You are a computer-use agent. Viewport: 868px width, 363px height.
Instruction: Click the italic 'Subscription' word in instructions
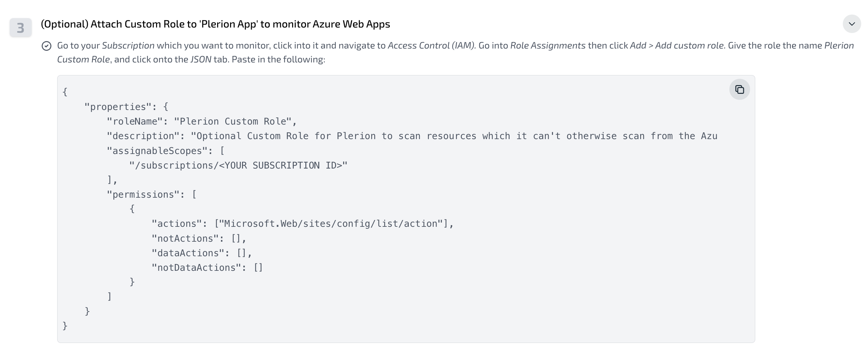(x=128, y=46)
